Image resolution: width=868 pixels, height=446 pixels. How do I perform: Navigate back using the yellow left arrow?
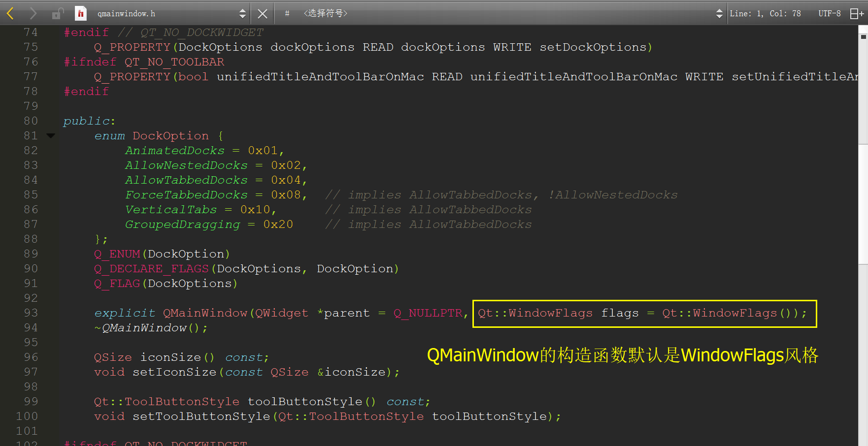click(10, 13)
